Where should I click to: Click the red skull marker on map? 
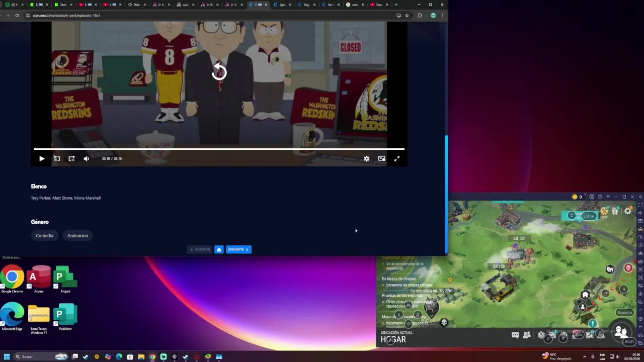[628, 268]
